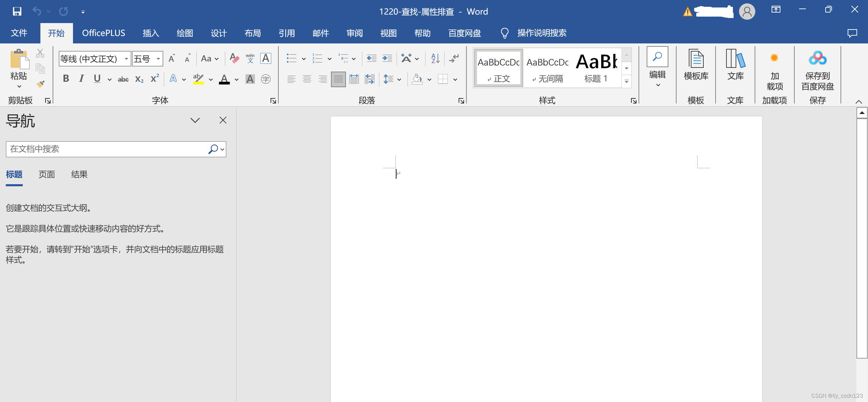The width and height of the screenshot is (868, 402).
Task: Expand the line spacing dropdown arrow
Action: (399, 79)
